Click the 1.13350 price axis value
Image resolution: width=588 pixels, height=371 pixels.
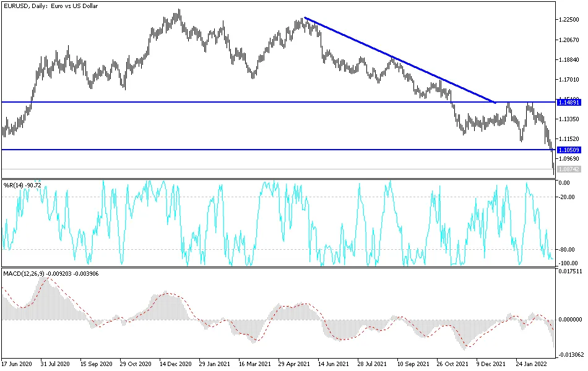569,119
